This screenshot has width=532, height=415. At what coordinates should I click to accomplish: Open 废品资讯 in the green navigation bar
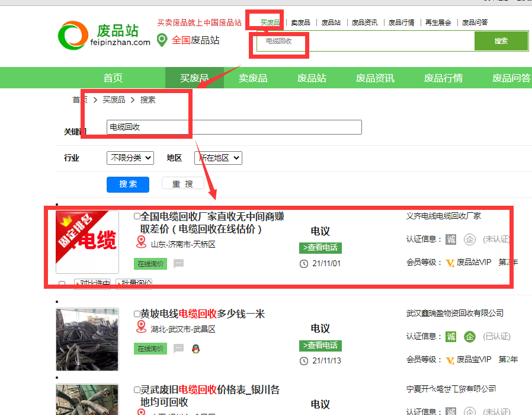pyautogui.click(x=375, y=78)
